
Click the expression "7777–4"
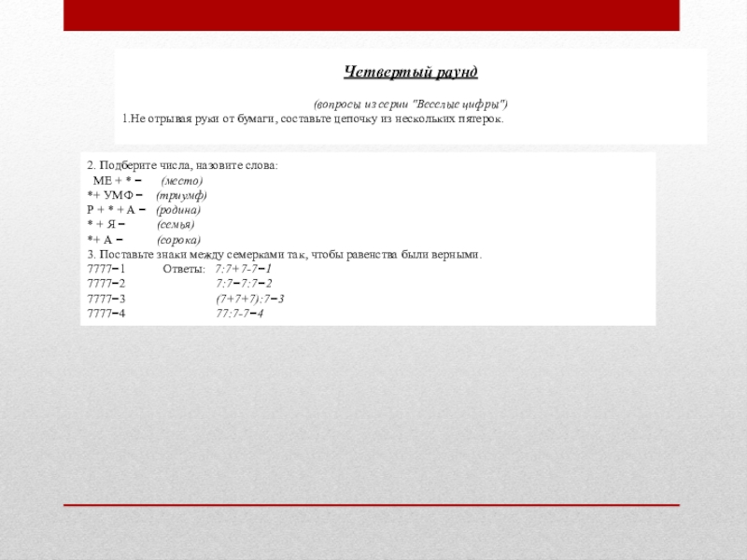tap(106, 314)
